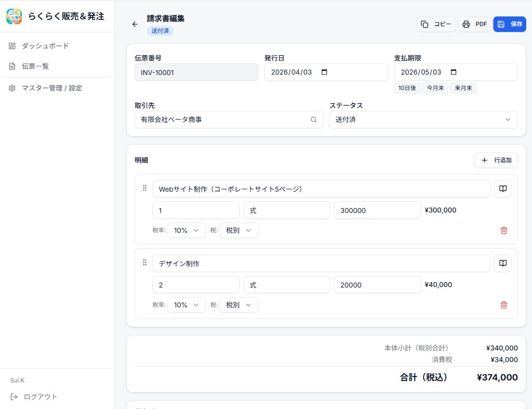This screenshot has width=532, height=409.
Task: Click the コピー button
Action: click(x=436, y=24)
